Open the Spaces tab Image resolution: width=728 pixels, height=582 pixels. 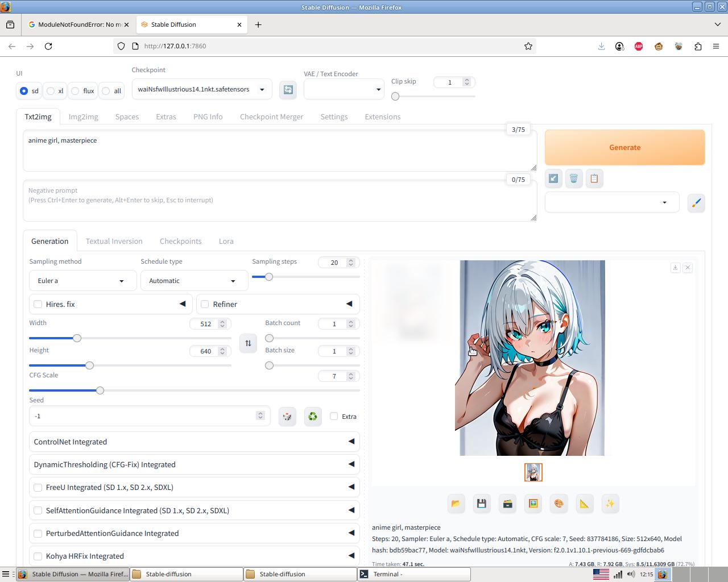(x=127, y=117)
